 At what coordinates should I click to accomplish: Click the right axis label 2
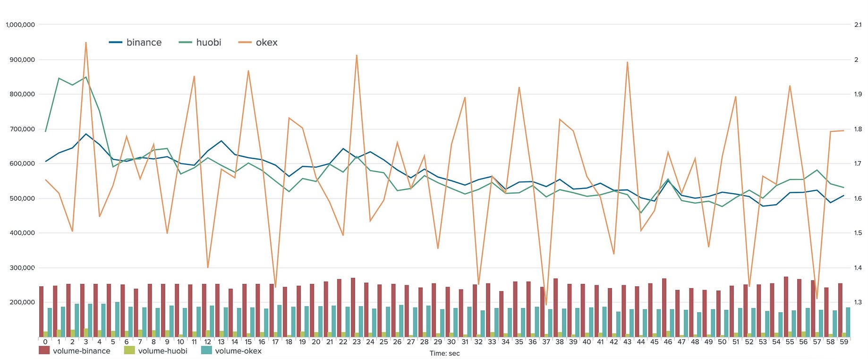click(856, 60)
